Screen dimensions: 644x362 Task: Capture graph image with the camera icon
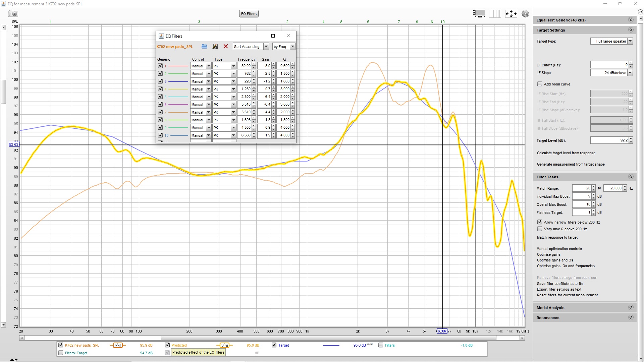13,14
